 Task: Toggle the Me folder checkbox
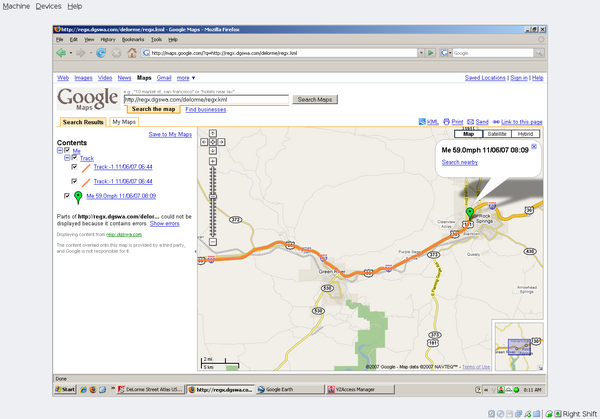pyautogui.click(x=67, y=150)
